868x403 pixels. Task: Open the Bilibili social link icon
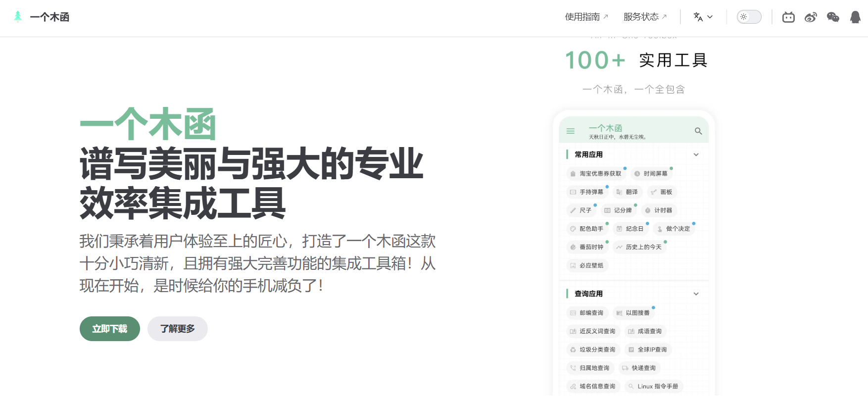coord(788,17)
